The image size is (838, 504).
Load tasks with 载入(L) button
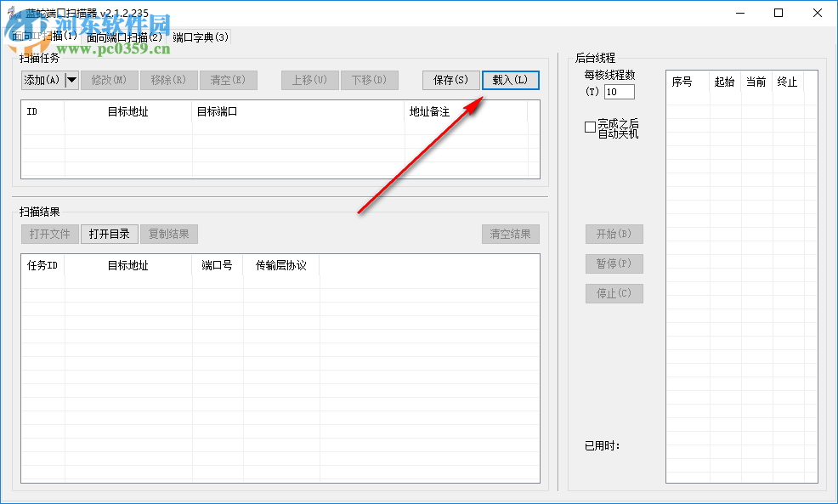tap(511, 80)
